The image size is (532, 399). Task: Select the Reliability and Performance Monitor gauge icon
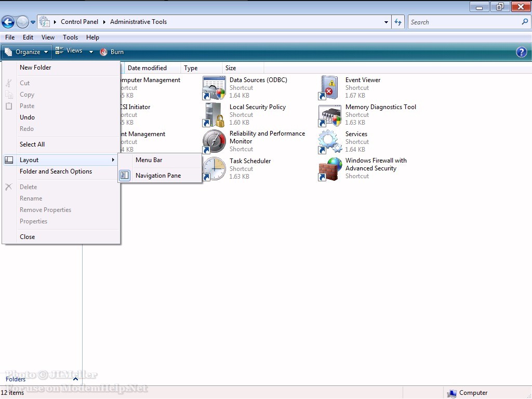click(x=214, y=141)
